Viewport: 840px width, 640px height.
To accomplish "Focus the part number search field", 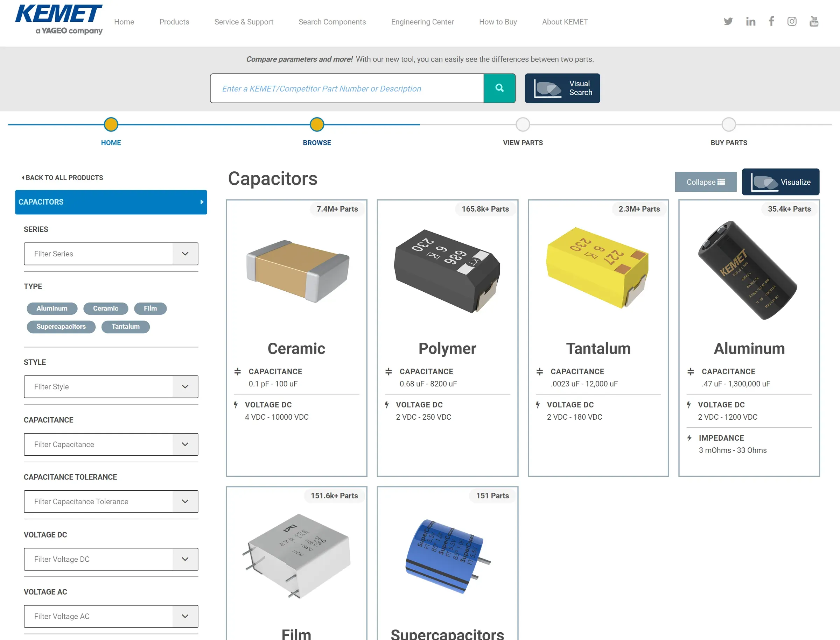I will coord(346,88).
